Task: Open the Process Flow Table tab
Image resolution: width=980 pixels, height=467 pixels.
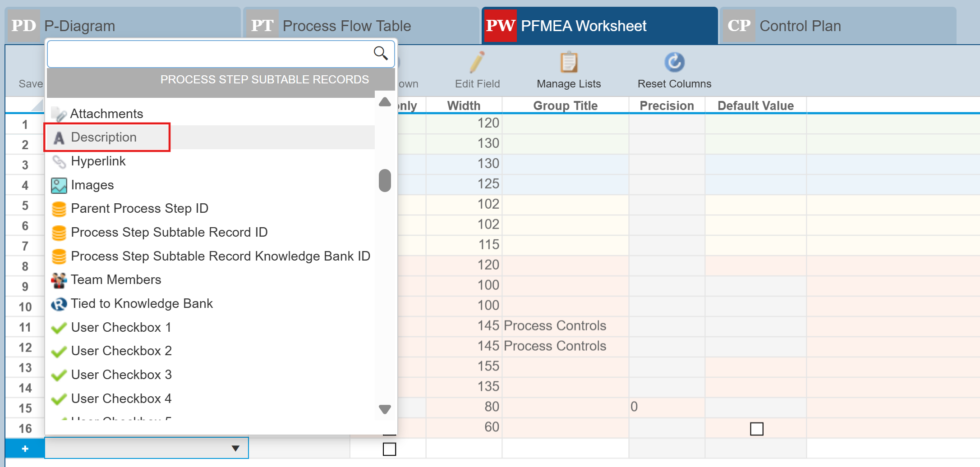Action: pyautogui.click(x=346, y=26)
